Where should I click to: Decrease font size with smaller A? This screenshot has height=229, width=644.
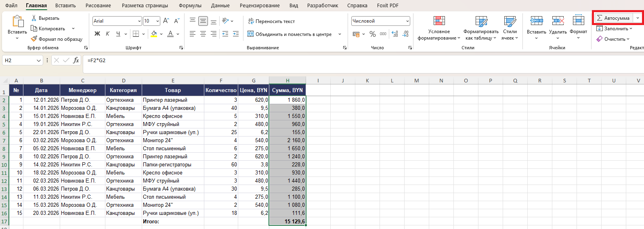176,21
